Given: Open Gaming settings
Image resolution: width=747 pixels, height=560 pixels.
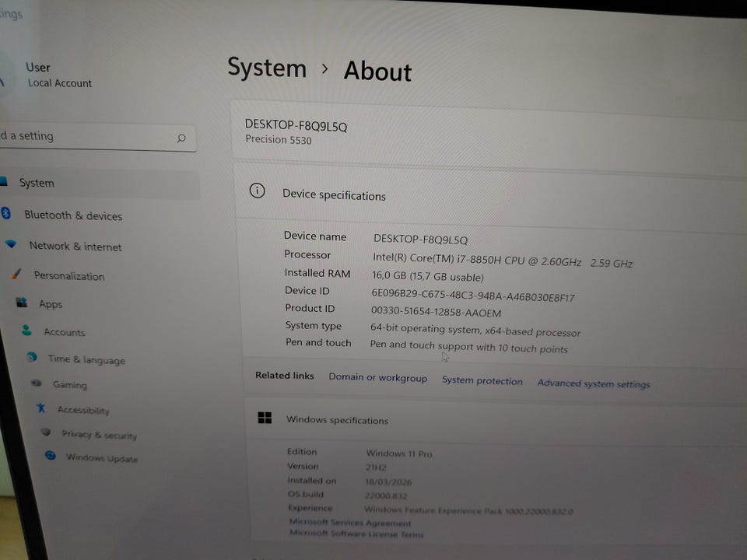Looking at the screenshot, I should 70,385.
